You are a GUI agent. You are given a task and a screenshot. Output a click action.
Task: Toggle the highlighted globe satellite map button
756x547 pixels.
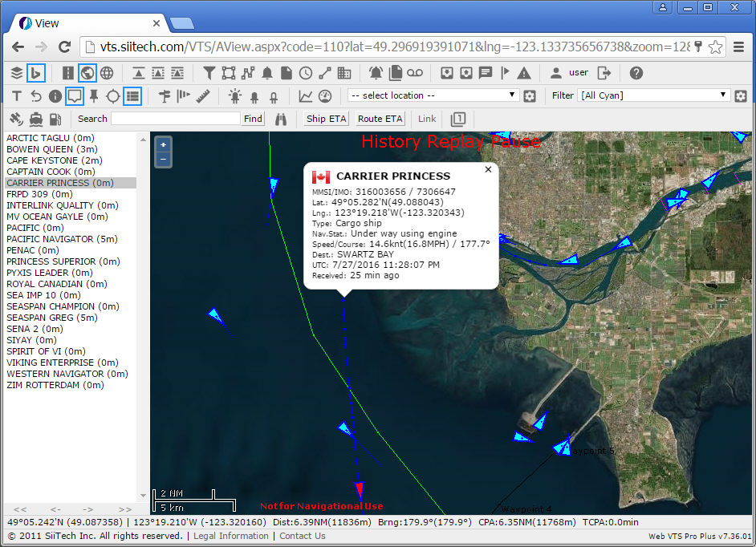pos(87,73)
